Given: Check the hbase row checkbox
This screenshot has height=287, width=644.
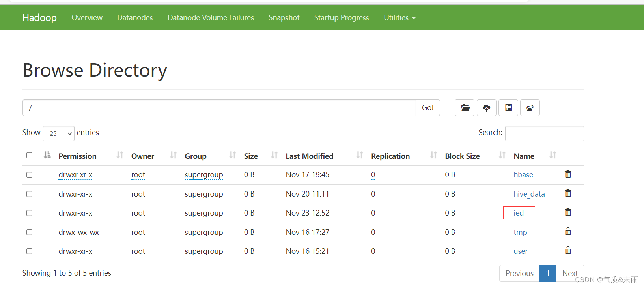Looking at the screenshot, I should click(29, 174).
